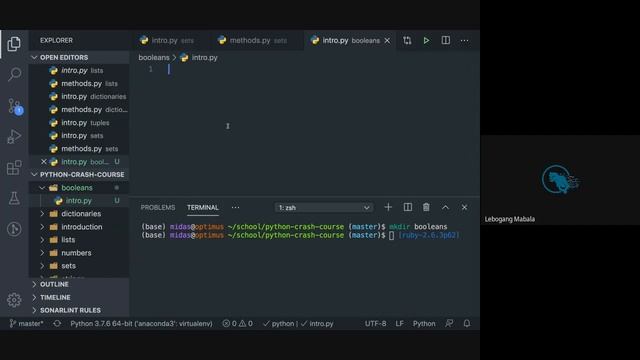640x360 pixels.
Task: Click python check status item
Action: click(278, 324)
